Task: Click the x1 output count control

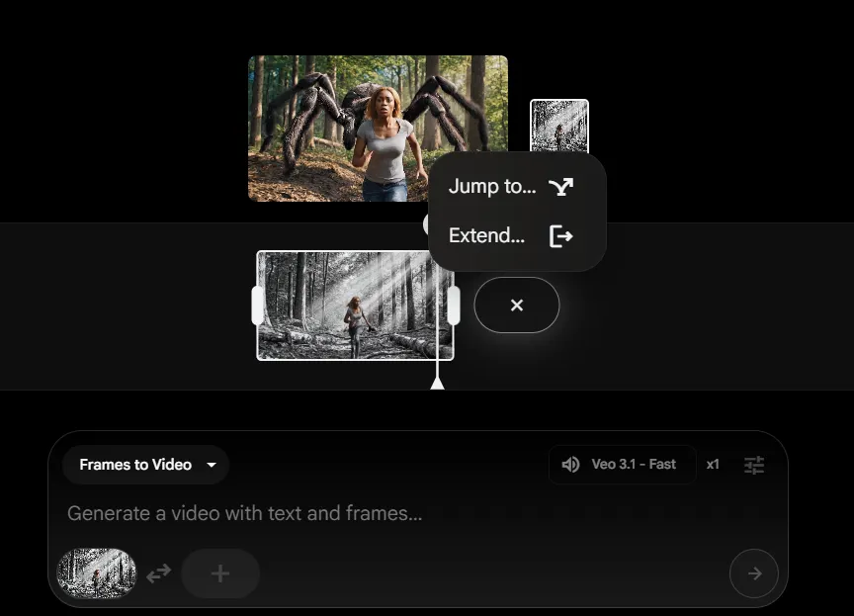Action: point(713,465)
